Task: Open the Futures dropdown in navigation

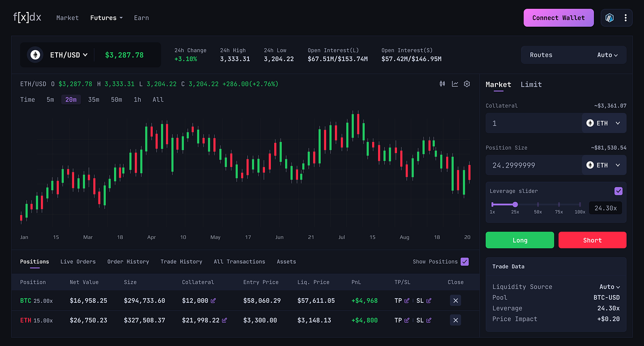Action: (x=106, y=18)
